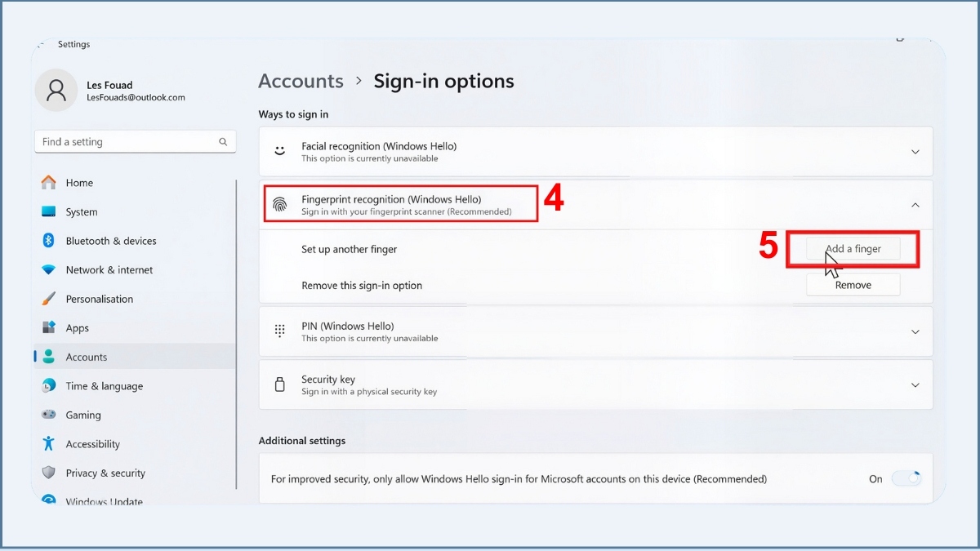
Task: Expand the Security key option
Action: click(x=915, y=385)
